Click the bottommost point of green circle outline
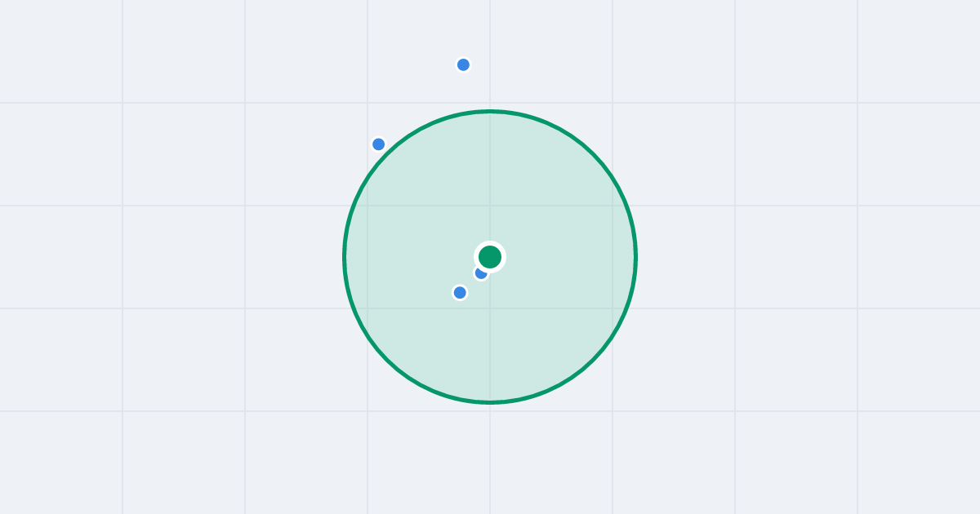 coord(490,402)
